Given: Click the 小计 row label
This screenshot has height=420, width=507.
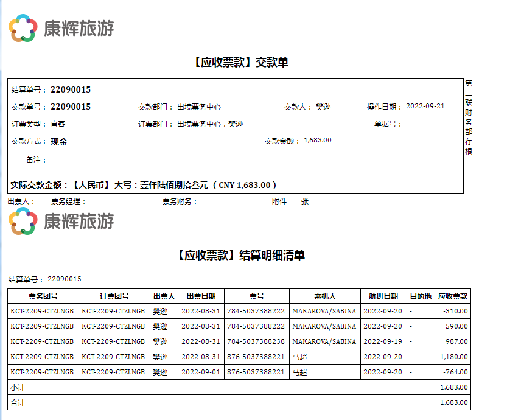Looking at the screenshot, I should (x=17, y=387).
